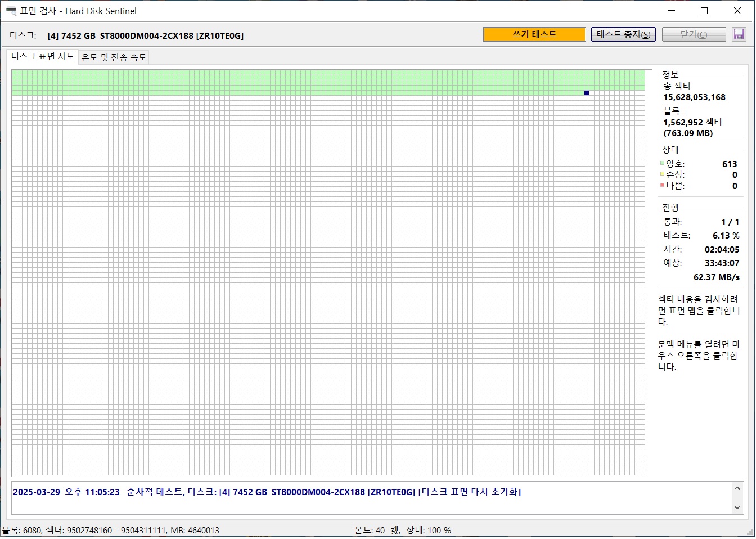Click the 문맥 메뉴를 열려면 hint text

(699, 356)
